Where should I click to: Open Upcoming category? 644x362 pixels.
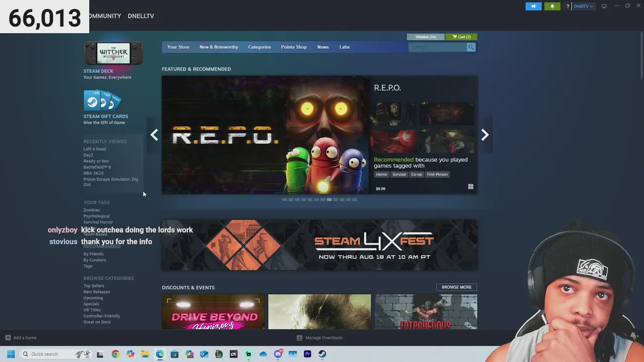coord(93,298)
